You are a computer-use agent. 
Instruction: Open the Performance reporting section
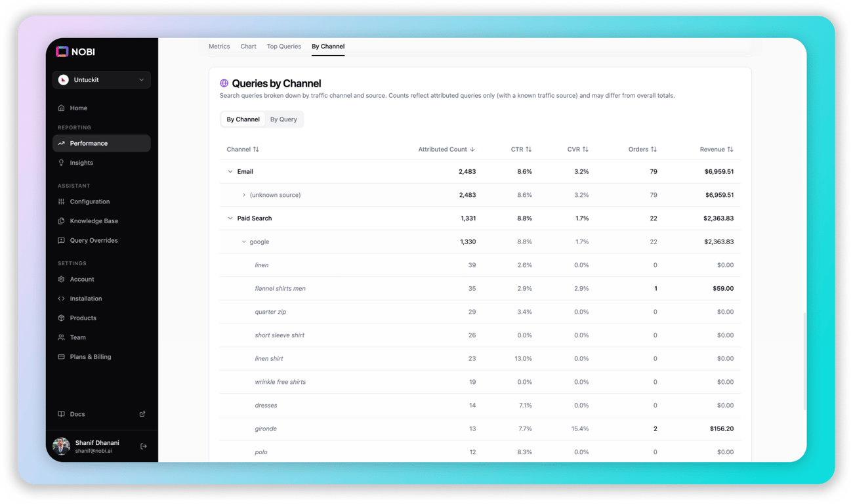(87, 143)
